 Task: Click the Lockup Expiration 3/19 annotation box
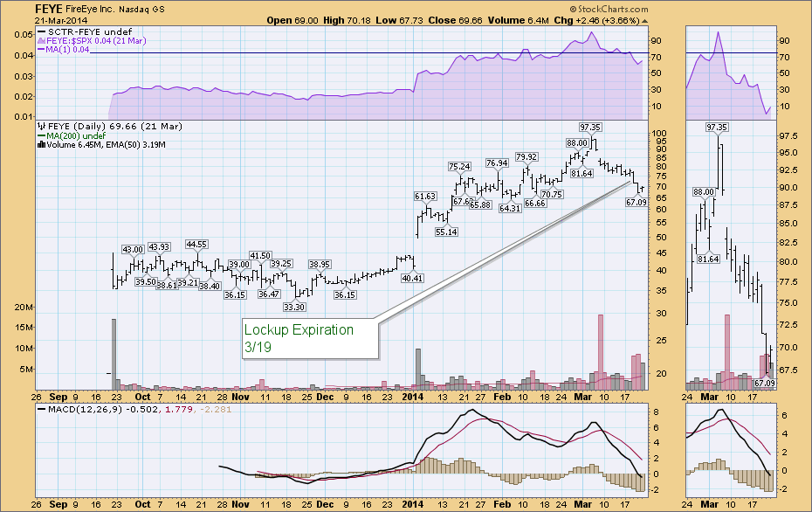point(310,338)
